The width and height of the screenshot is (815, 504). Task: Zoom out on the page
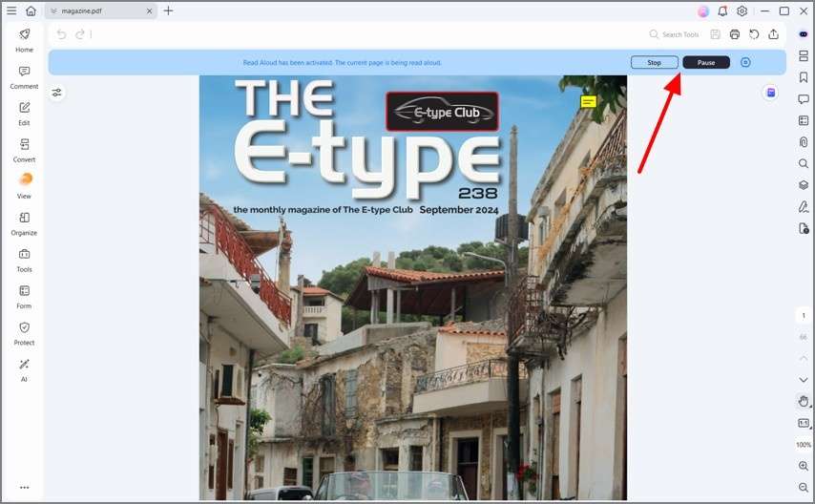click(x=804, y=488)
